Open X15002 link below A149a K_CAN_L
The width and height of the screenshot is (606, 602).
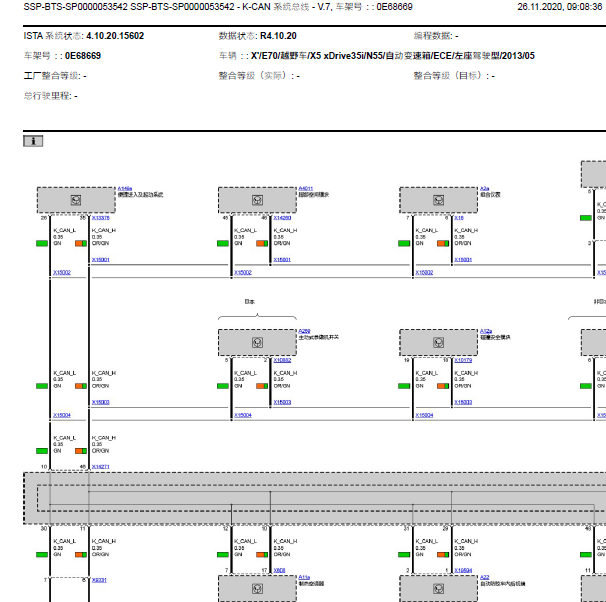point(62,272)
